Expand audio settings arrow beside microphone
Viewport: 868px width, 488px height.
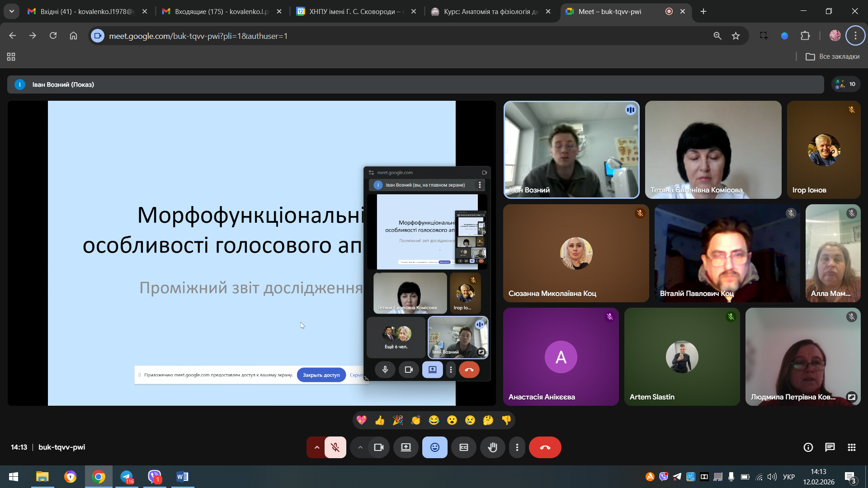click(317, 447)
